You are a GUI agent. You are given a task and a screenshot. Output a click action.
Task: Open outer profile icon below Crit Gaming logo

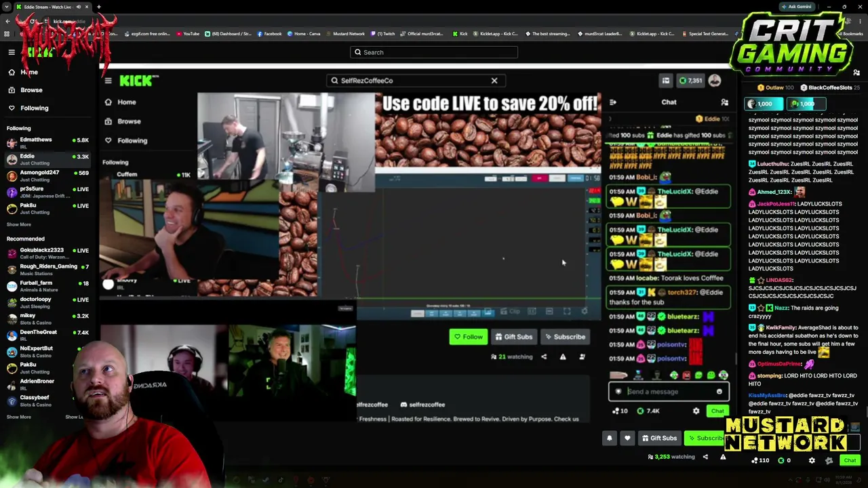[x=856, y=73]
